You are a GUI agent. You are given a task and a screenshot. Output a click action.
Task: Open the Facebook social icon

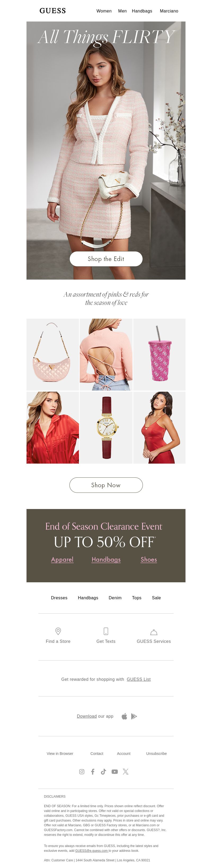click(x=92, y=771)
